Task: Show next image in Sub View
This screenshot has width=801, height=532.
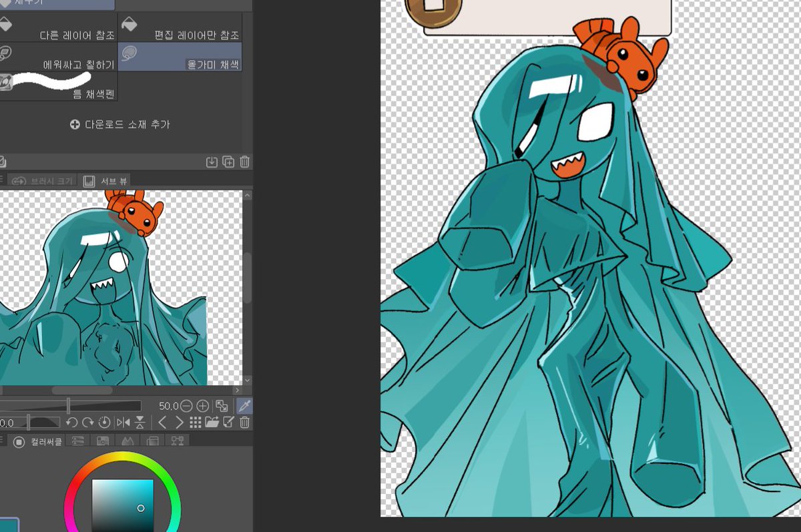Action: (179, 423)
